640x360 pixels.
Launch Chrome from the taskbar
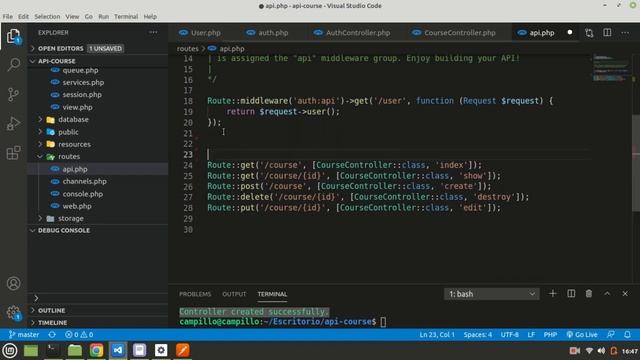click(x=96, y=350)
